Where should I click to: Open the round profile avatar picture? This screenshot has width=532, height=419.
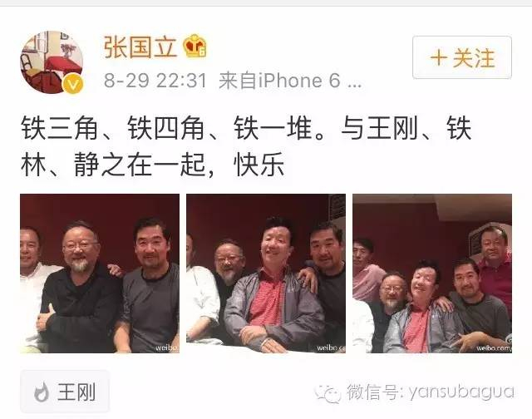click(x=52, y=62)
